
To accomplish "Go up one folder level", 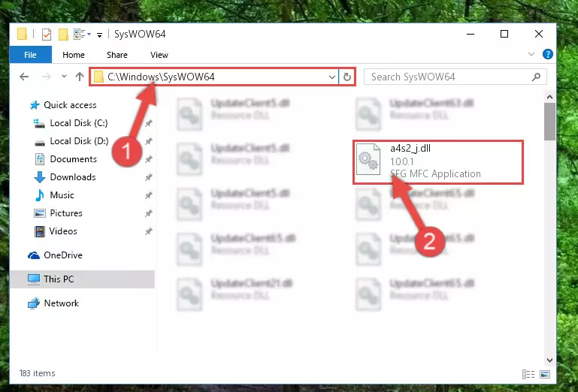I will pyautogui.click(x=80, y=77).
